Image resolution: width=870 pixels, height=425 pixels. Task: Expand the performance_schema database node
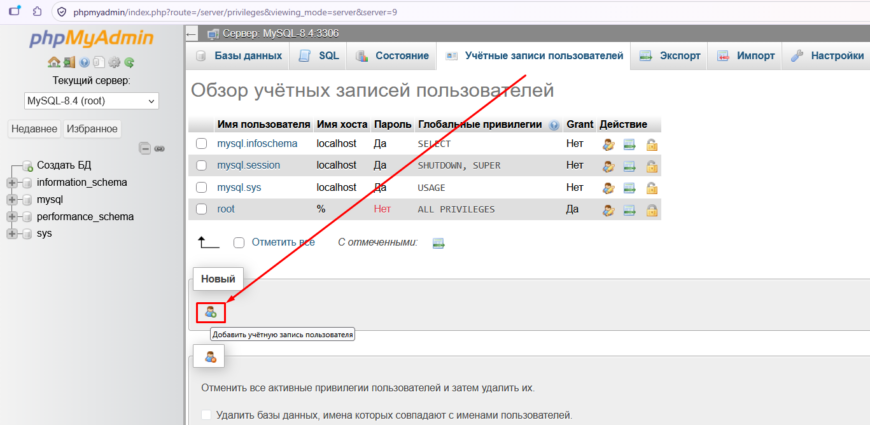(x=12, y=217)
